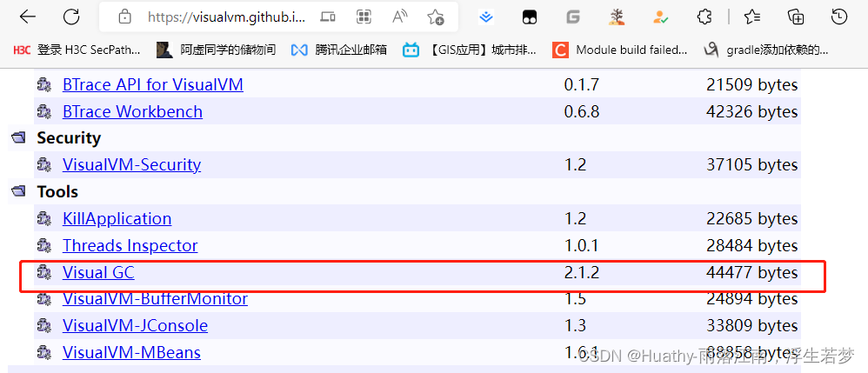Open the 【GIS应用】城市排... bookmark

coord(470,50)
